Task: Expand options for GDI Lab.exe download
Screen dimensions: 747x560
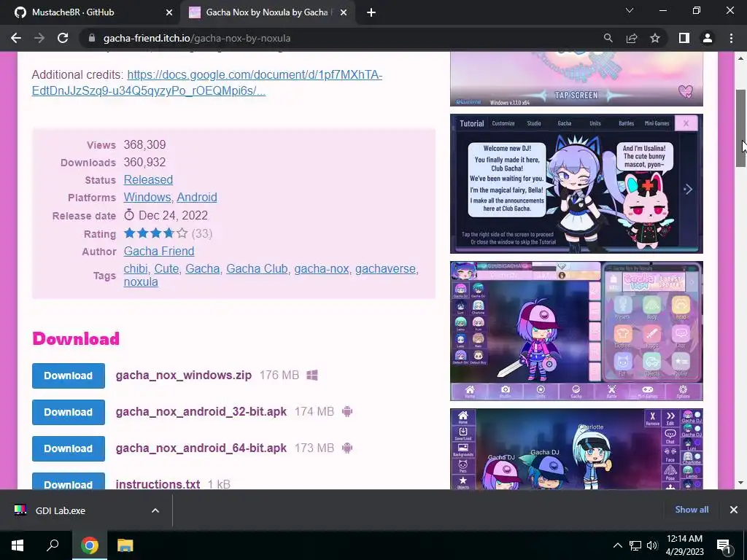Action: pos(155,510)
